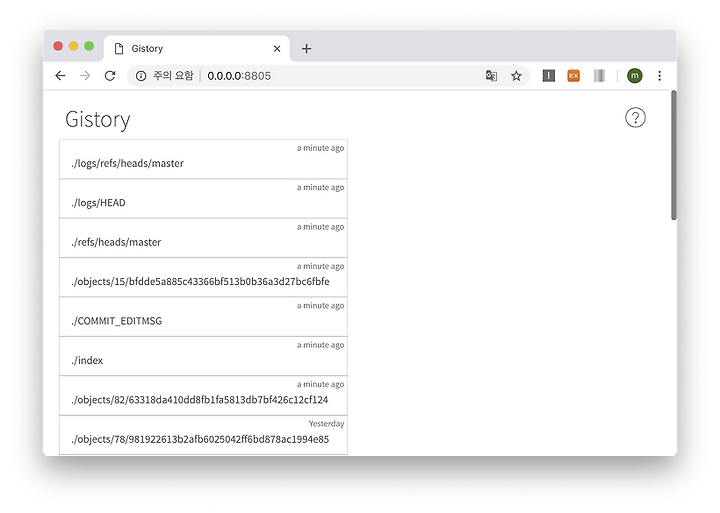This screenshot has height=513, width=720.
Task: Reload the Gistory page
Action: 110,76
